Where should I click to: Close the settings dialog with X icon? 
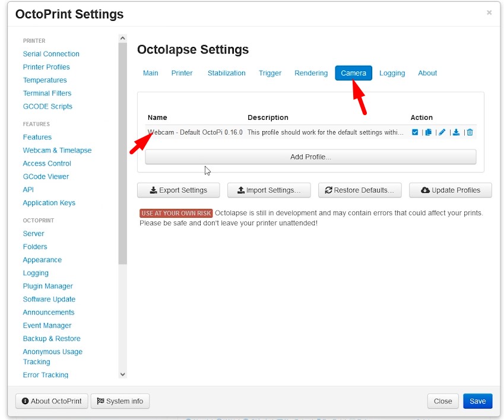(489, 12)
